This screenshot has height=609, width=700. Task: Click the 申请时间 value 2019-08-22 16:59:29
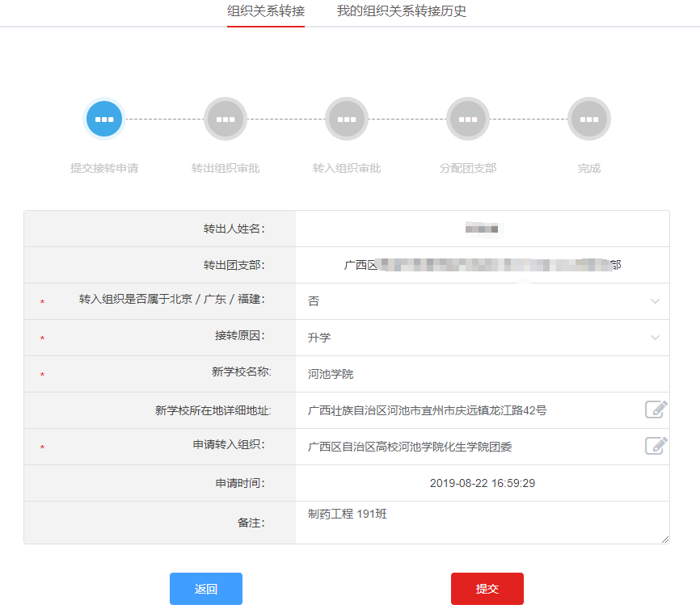[482, 483]
